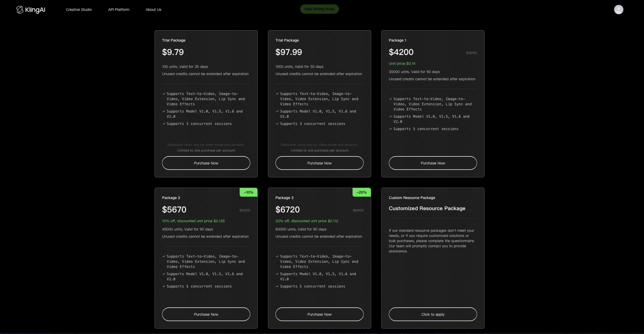Click the -20% discount badge

click(x=362, y=192)
